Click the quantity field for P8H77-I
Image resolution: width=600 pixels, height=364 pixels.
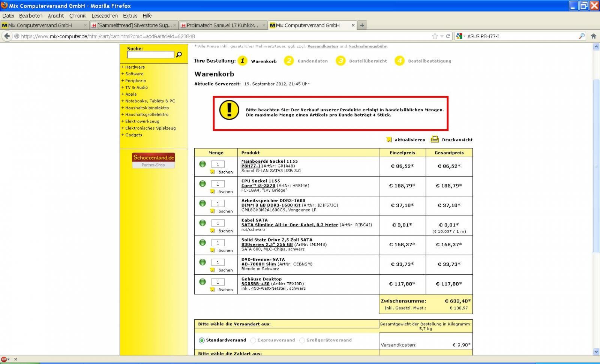point(218,164)
